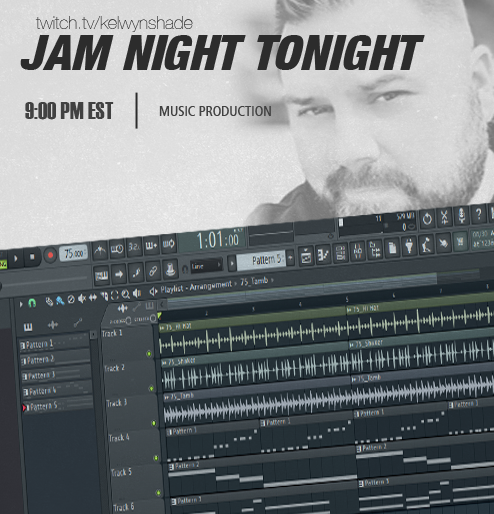Screen dimensions: 494x514
Task: Click the plug-shaped plugin icon
Action: click(409, 246)
